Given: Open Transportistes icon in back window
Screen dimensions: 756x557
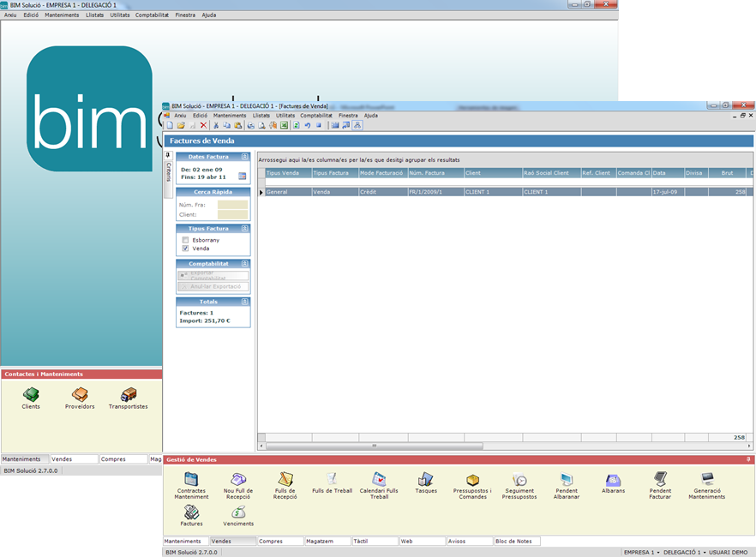Looking at the screenshot, I should [129, 398].
